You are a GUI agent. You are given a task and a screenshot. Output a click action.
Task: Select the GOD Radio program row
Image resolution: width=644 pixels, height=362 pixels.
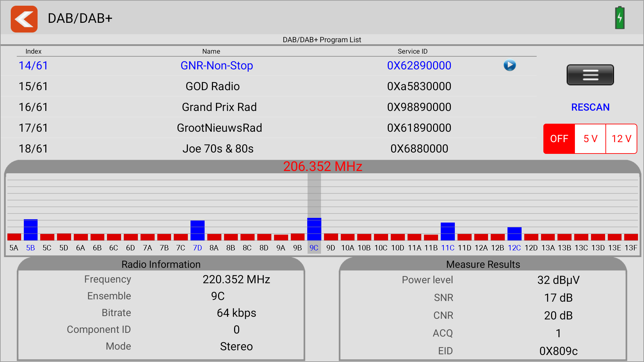point(268,86)
